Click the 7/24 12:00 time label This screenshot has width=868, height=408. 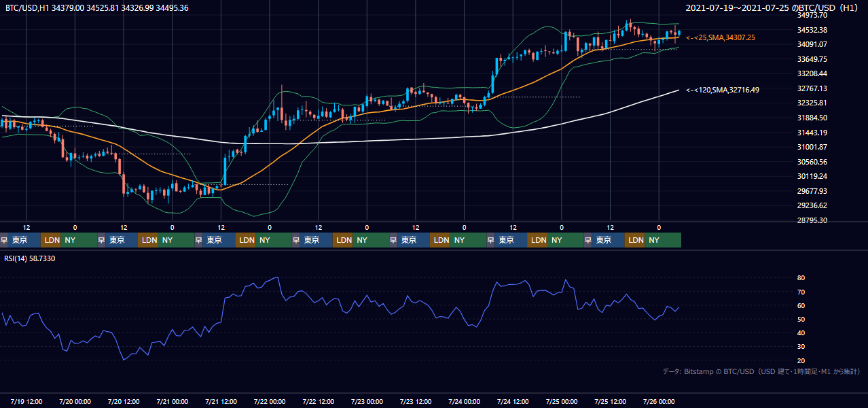513,401
